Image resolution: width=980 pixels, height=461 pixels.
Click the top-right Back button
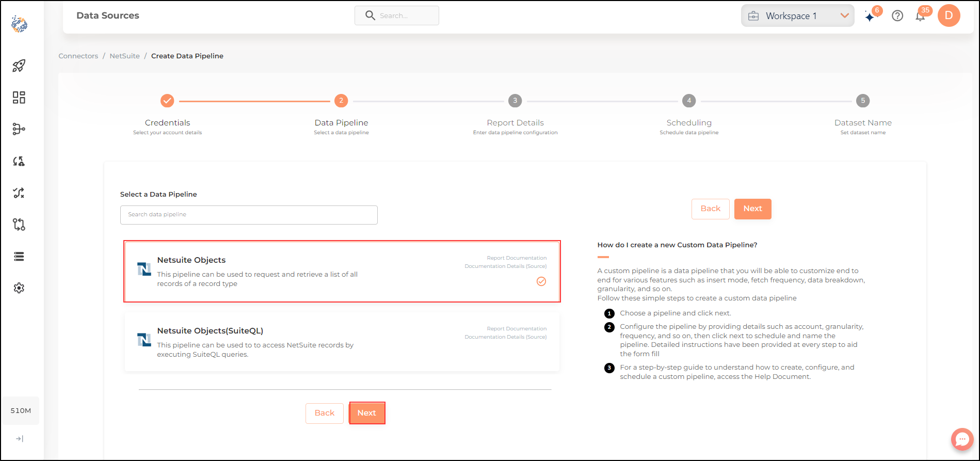(x=711, y=209)
